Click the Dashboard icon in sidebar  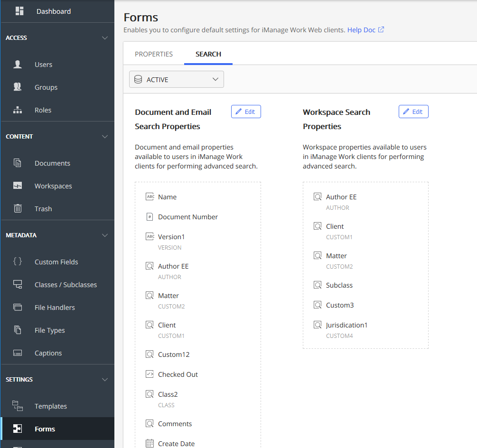pyautogui.click(x=19, y=11)
